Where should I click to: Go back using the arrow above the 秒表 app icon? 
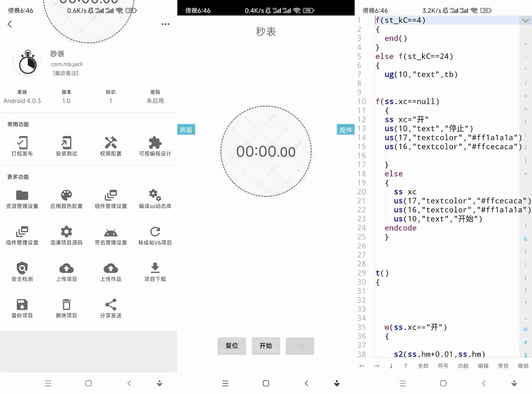(x=10, y=24)
